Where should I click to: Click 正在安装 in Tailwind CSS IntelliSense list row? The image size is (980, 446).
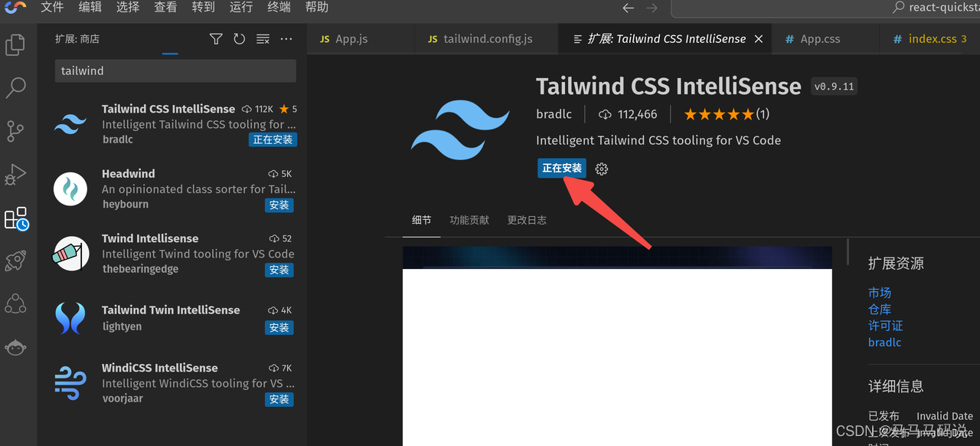point(273,140)
